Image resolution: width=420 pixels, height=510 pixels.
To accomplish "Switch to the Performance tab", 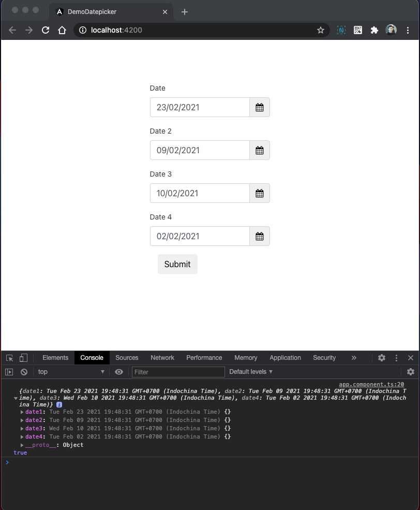I will click(x=204, y=358).
